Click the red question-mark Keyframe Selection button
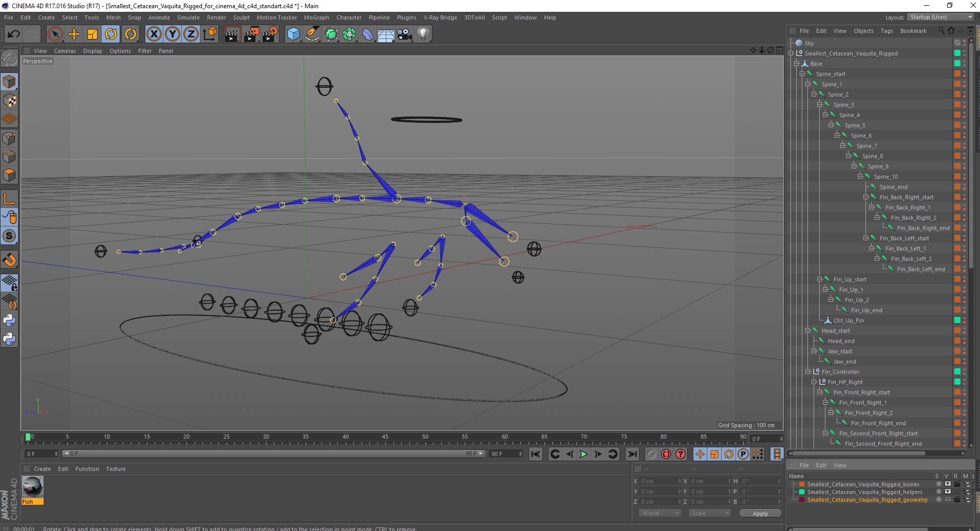The width and height of the screenshot is (980, 531). (681, 454)
